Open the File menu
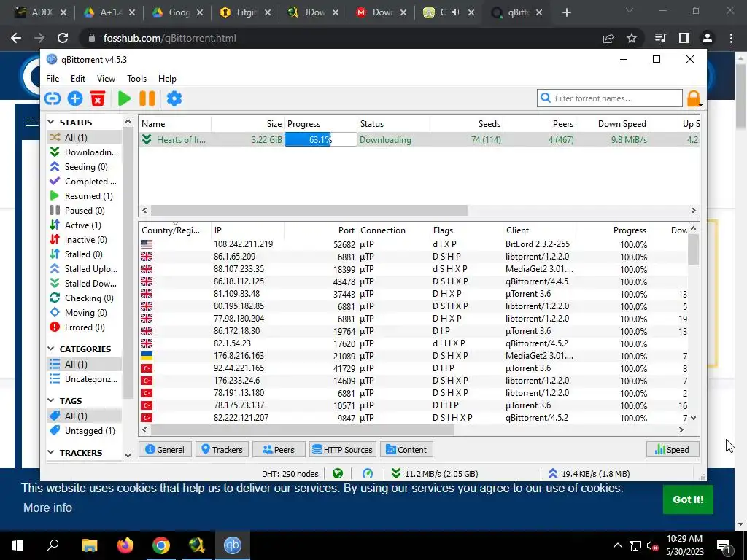 pos(53,79)
